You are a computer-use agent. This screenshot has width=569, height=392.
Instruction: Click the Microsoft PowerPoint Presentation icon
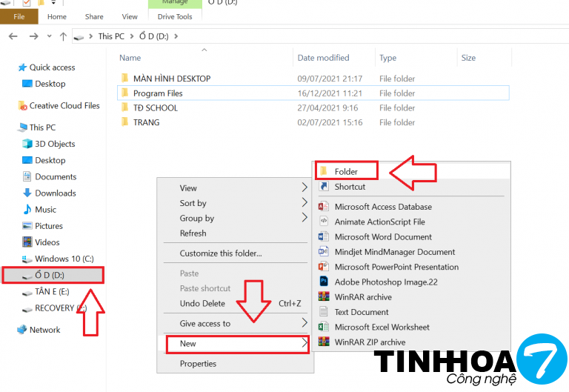coord(323,267)
